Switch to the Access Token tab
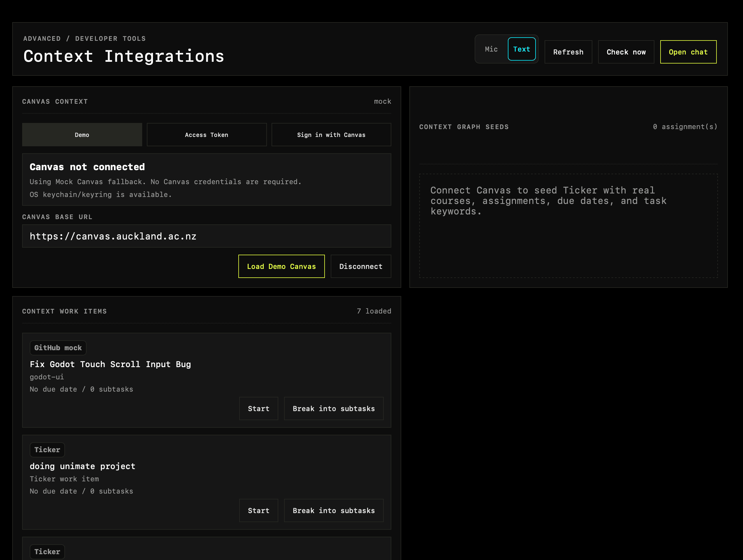743x560 pixels. click(x=207, y=135)
